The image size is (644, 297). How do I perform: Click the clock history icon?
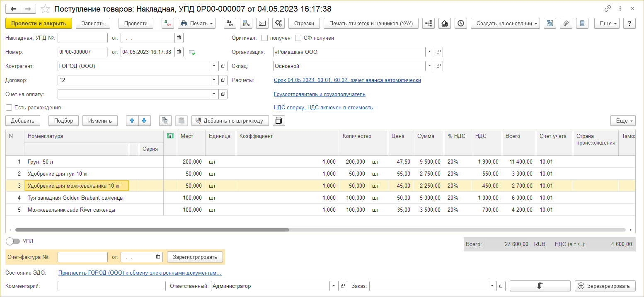pos(461,24)
